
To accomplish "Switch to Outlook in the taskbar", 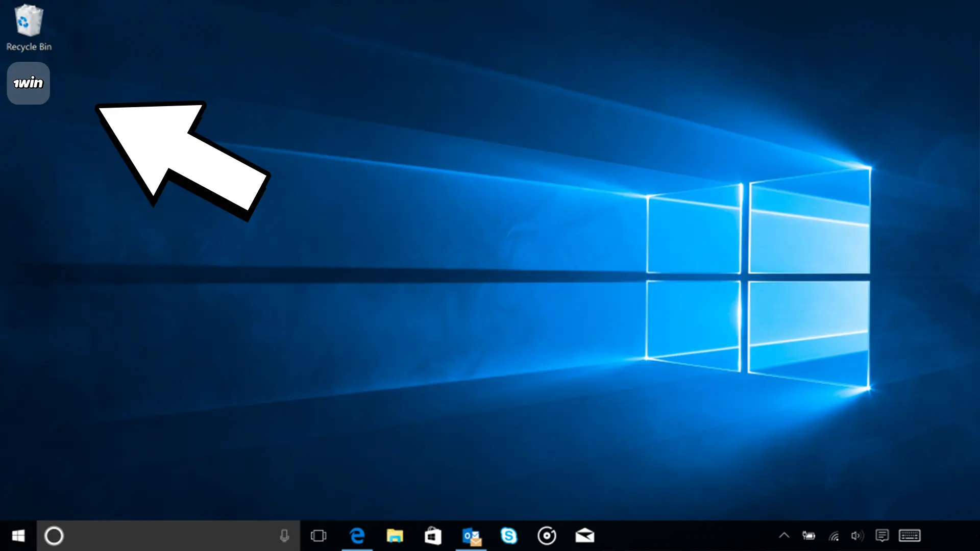I will pos(471,536).
